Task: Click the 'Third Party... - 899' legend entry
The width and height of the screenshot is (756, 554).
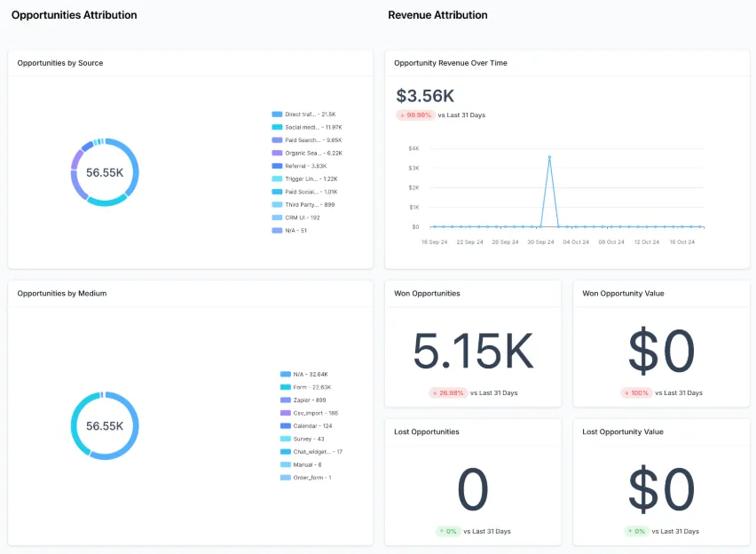Action: tap(303, 204)
